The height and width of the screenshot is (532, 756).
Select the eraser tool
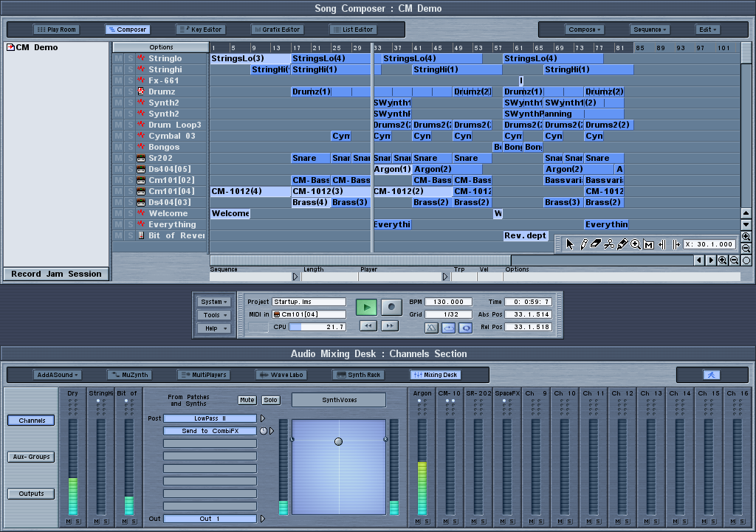click(596, 244)
